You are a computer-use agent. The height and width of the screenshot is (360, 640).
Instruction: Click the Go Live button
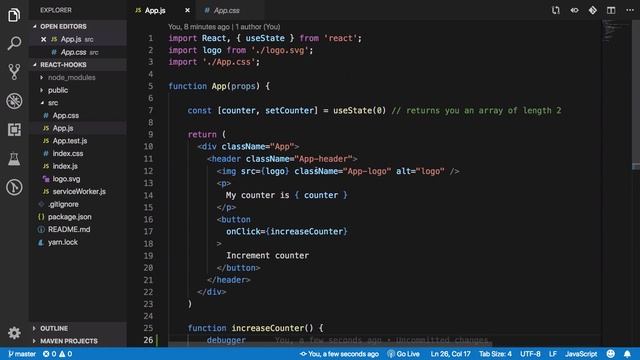point(403,354)
